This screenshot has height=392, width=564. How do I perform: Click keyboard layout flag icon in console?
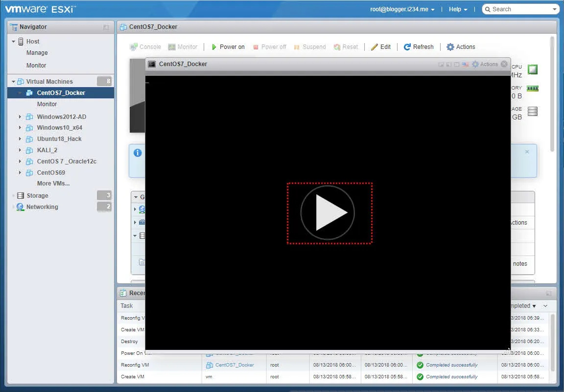click(x=465, y=64)
